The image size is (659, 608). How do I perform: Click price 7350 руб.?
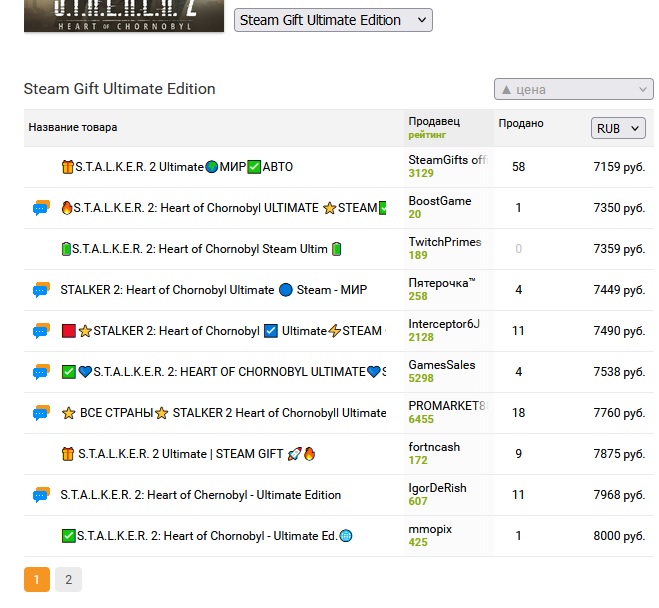pos(619,208)
